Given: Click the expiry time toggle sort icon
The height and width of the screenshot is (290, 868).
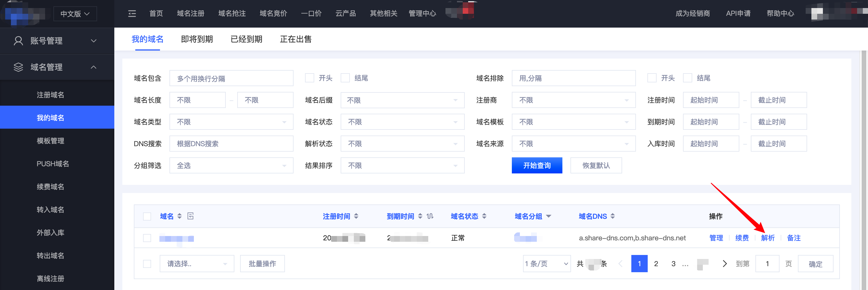Looking at the screenshot, I should [x=430, y=216].
